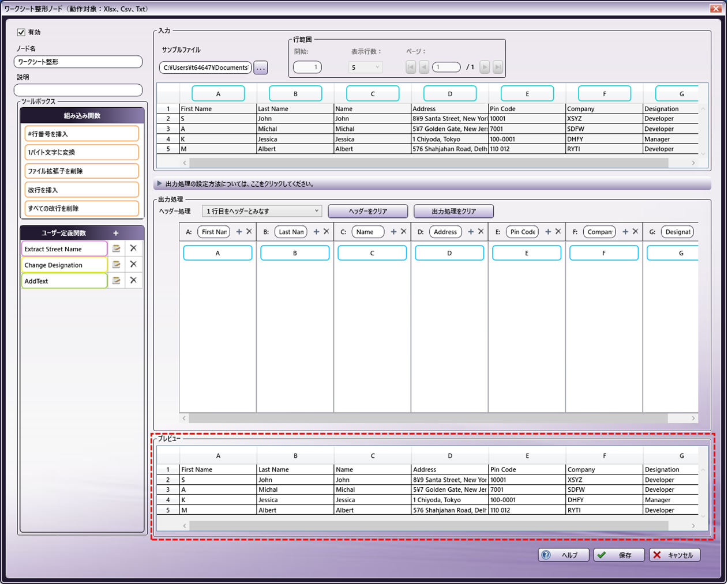The image size is (728, 584).
Task: Add column after Pin Code header
Action: coord(548,232)
